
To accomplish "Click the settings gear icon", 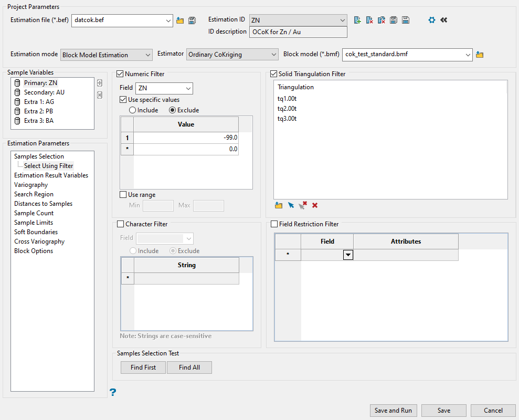I will point(432,20).
